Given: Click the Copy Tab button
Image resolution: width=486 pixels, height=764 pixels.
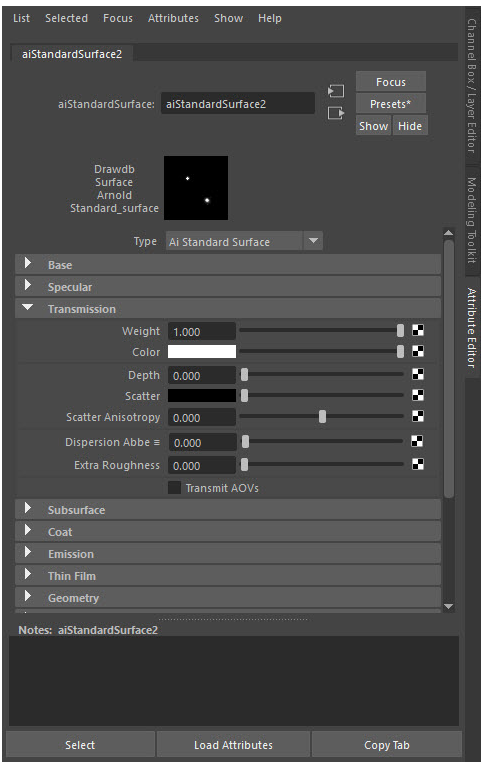Looking at the screenshot, I should [387, 745].
